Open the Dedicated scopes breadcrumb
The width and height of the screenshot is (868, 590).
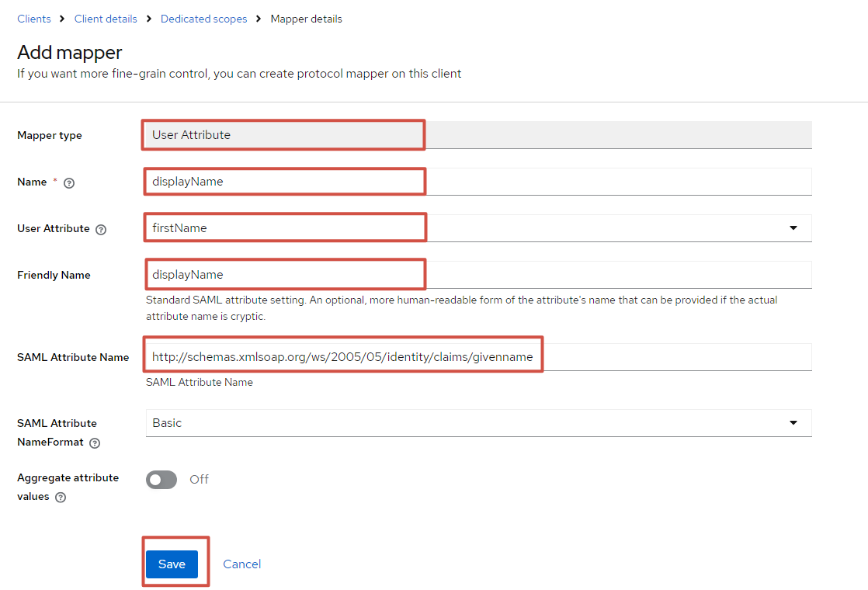pyautogui.click(x=203, y=19)
